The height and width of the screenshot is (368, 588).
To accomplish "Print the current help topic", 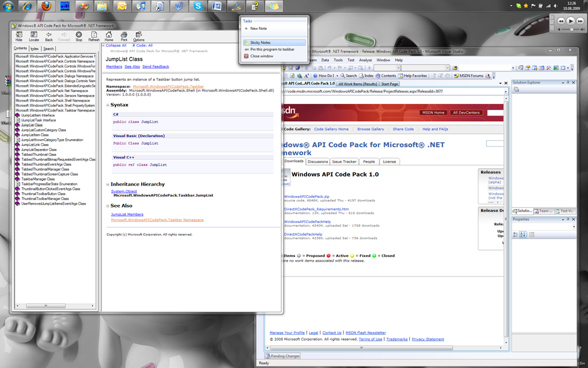I will [x=124, y=36].
